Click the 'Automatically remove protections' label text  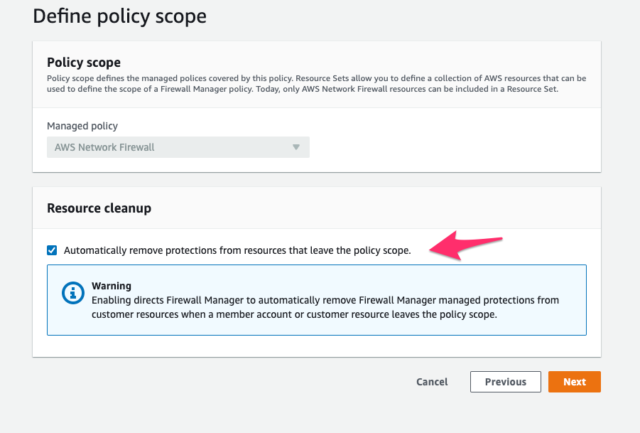pos(237,250)
